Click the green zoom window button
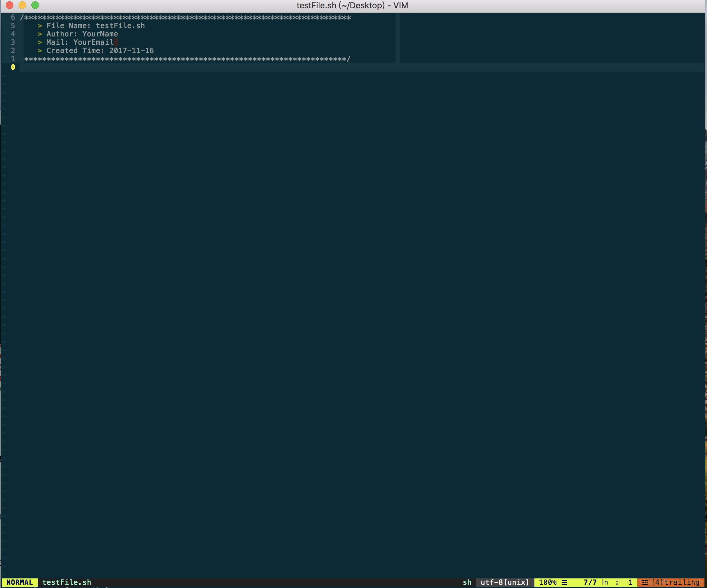707x588 pixels. tap(35, 5)
